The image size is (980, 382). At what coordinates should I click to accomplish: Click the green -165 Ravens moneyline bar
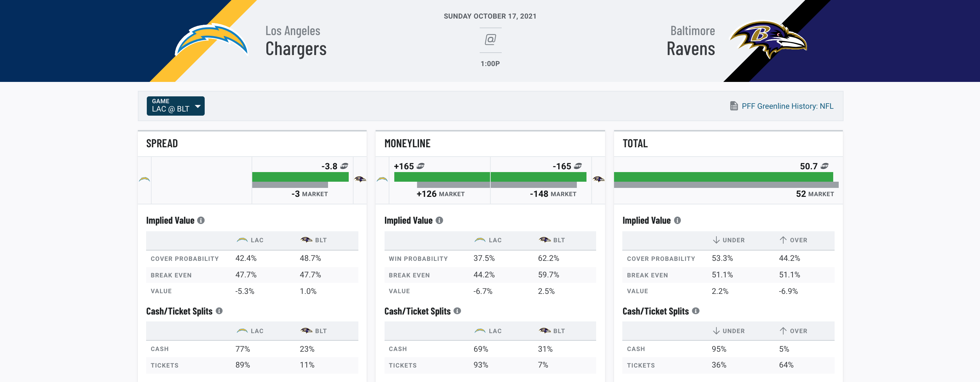tap(538, 177)
